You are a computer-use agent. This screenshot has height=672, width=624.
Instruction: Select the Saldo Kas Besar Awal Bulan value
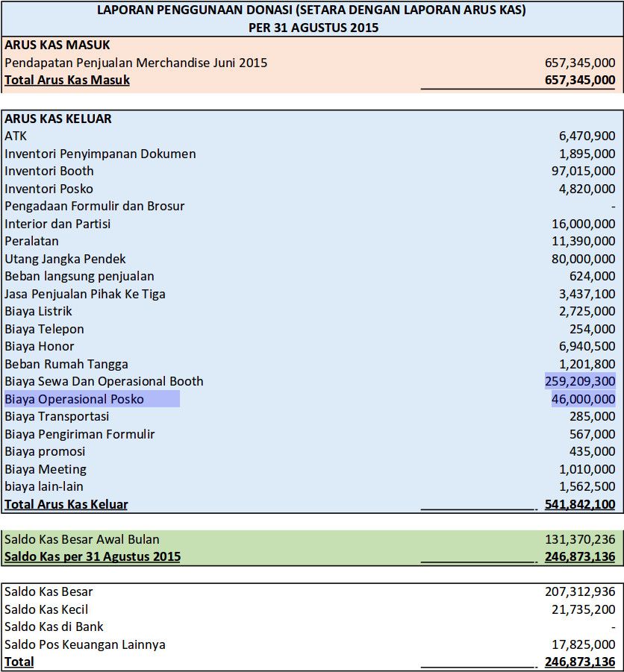pyautogui.click(x=580, y=539)
